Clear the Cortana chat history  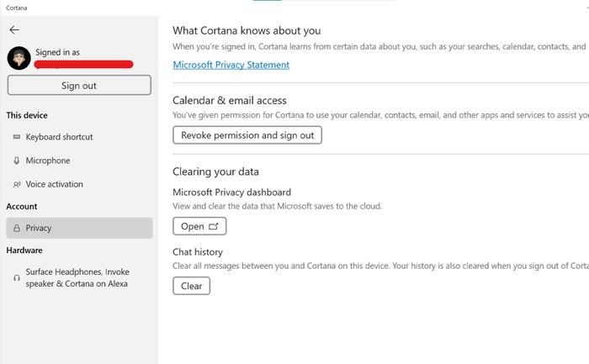tap(192, 286)
